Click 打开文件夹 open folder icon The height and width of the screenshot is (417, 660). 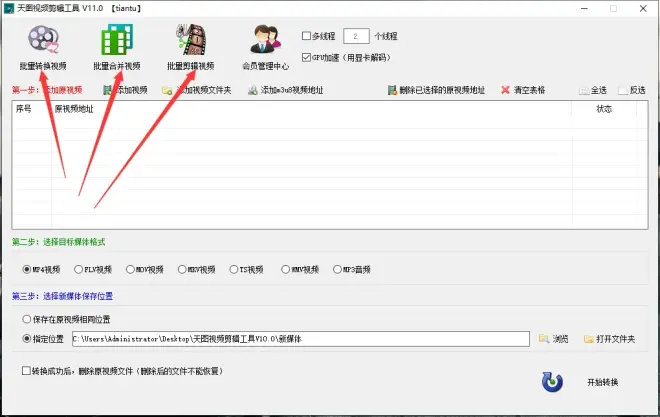pyautogui.click(x=609, y=339)
